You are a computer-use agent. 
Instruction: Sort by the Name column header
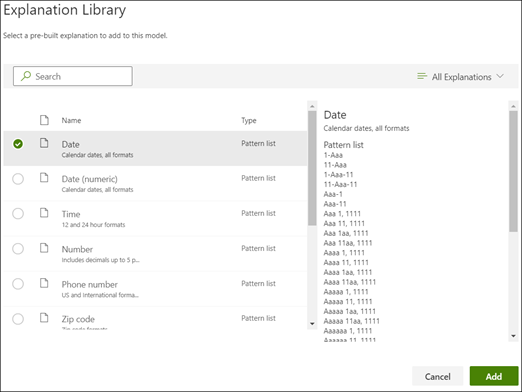coord(71,120)
